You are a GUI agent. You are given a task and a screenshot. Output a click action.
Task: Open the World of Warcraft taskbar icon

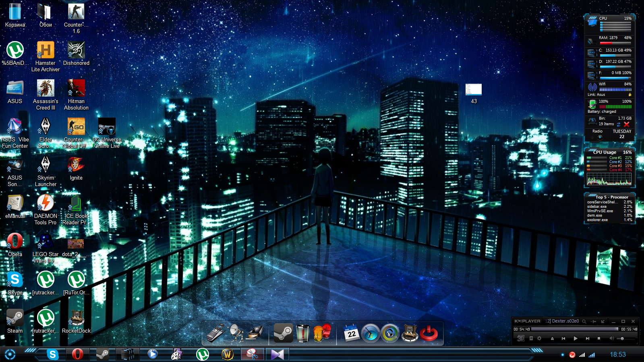pos(228,354)
